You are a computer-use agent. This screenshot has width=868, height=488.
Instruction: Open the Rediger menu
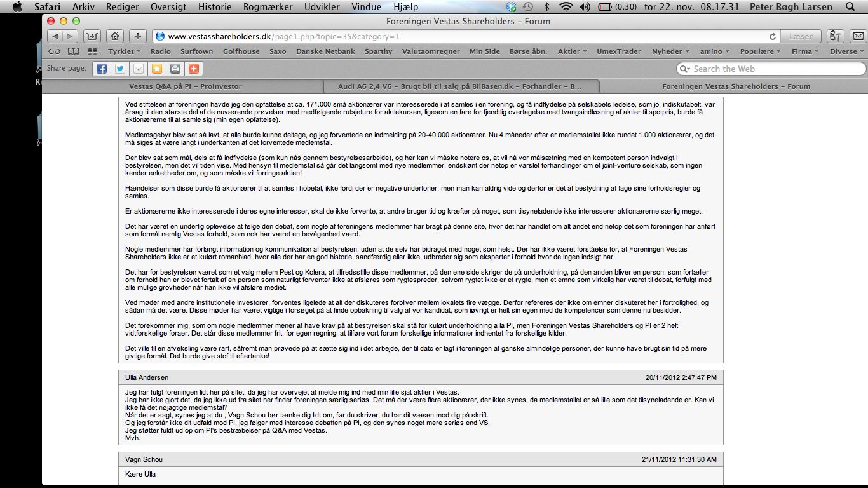coord(123,7)
